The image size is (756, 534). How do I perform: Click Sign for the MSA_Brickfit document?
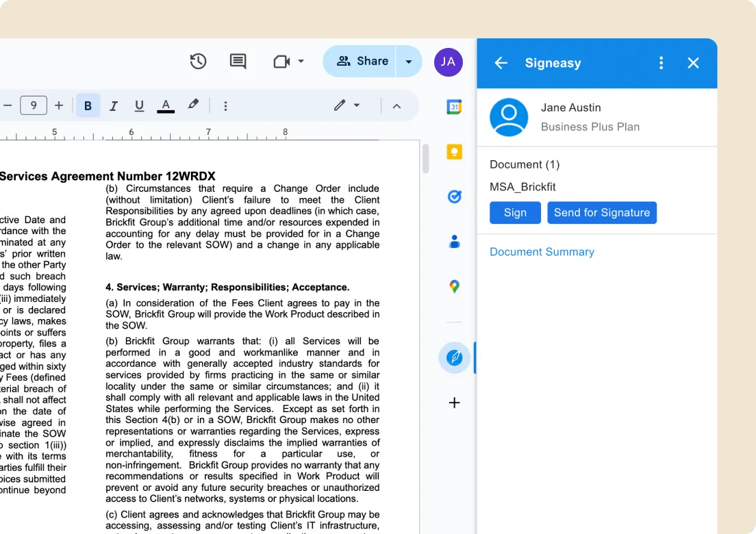515,212
